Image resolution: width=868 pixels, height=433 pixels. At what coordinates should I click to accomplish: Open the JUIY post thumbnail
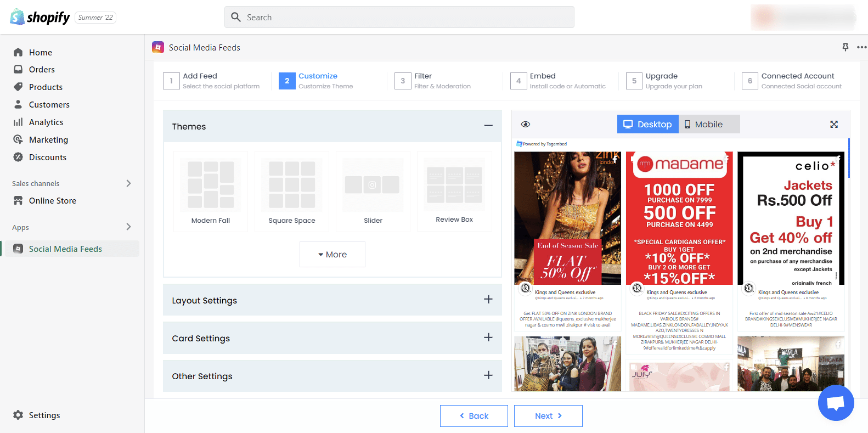[679, 377]
